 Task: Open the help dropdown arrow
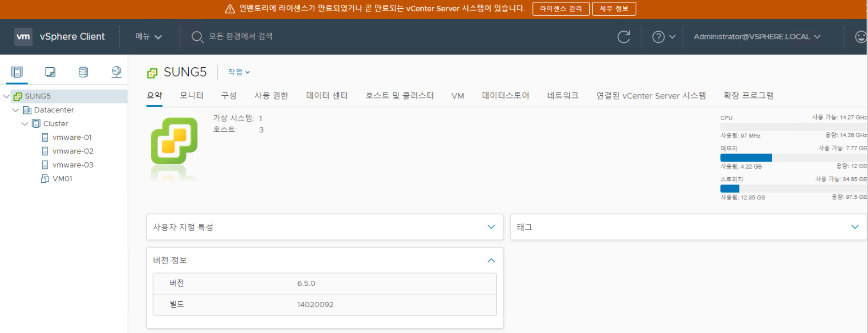pyautogui.click(x=672, y=37)
